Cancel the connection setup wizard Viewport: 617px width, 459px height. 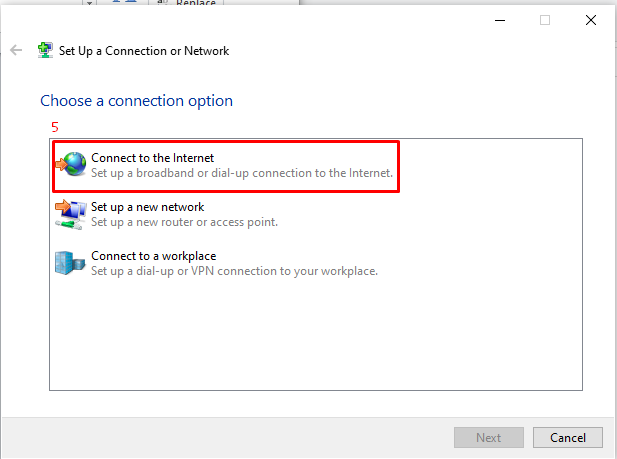pyautogui.click(x=568, y=437)
